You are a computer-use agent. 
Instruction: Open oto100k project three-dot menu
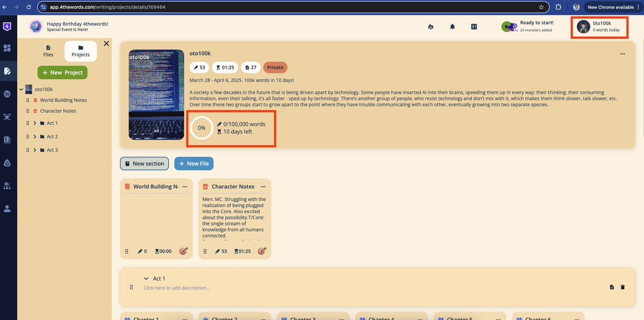point(623,54)
